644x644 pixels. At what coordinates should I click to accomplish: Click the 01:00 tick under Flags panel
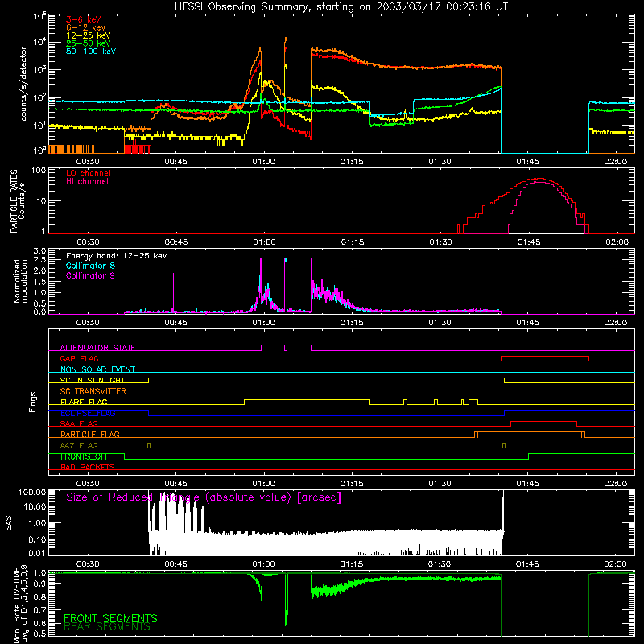coord(264,484)
